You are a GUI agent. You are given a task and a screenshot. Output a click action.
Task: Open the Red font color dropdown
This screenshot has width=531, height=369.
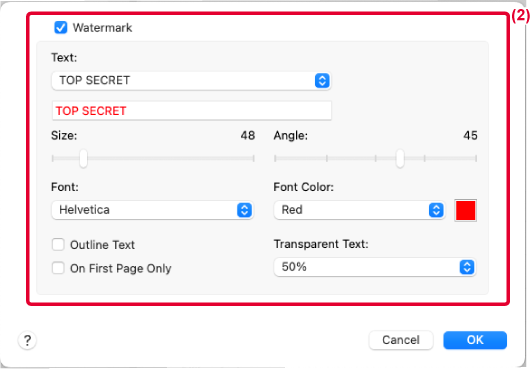[359, 210]
